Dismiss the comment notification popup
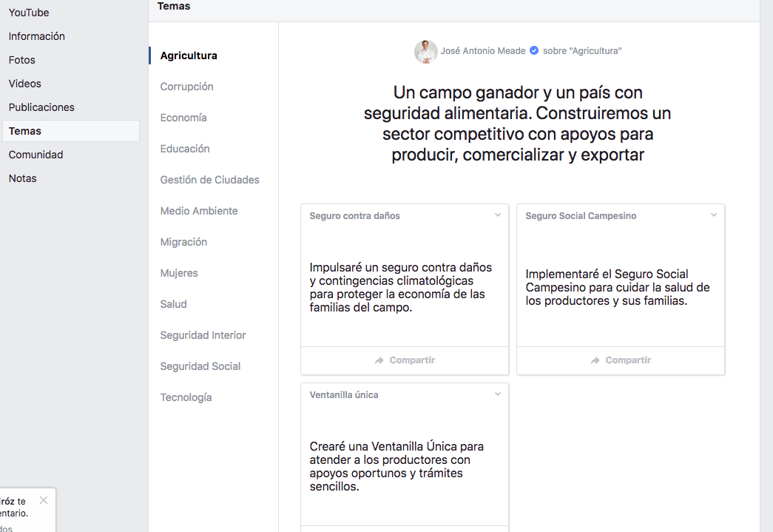Screen dimensions: 773x532 [x=43, y=499]
